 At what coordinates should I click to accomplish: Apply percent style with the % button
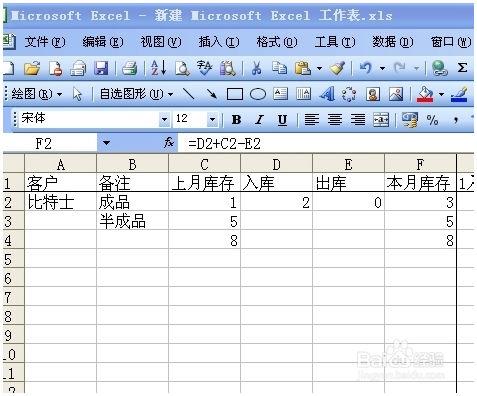432,120
